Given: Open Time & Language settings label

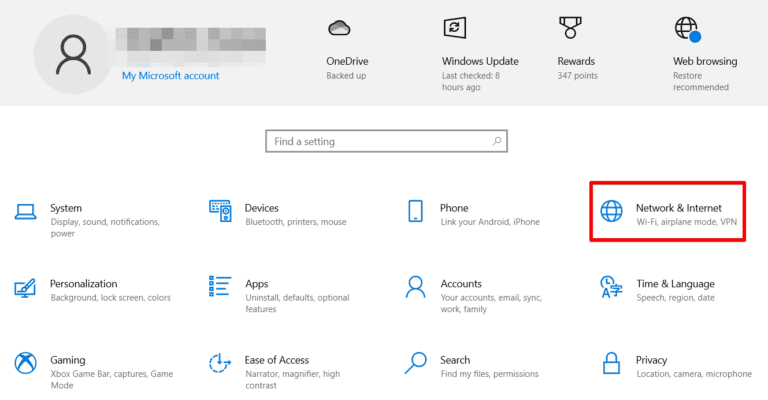Looking at the screenshot, I should point(675,284).
